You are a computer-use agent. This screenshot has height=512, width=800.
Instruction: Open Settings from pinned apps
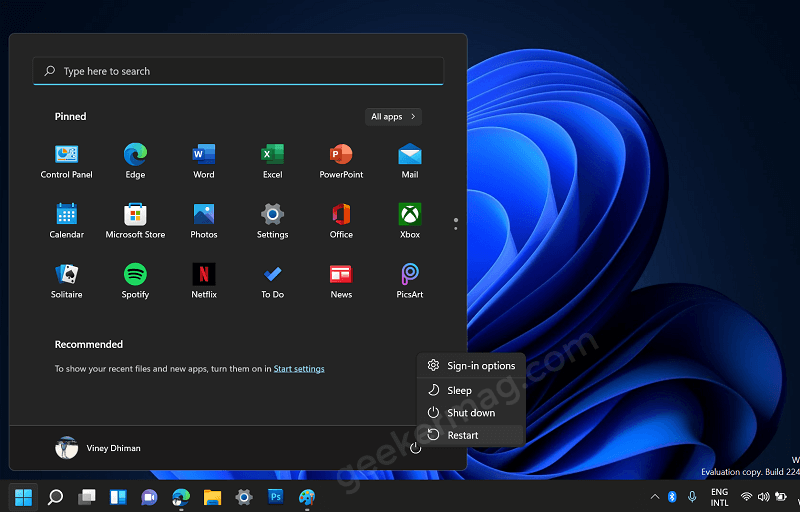[272, 221]
